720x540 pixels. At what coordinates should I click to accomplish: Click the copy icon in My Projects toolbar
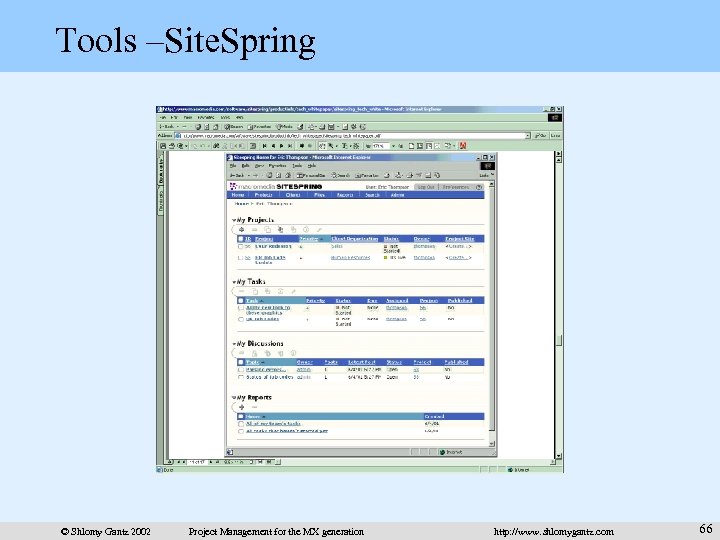pos(268,230)
